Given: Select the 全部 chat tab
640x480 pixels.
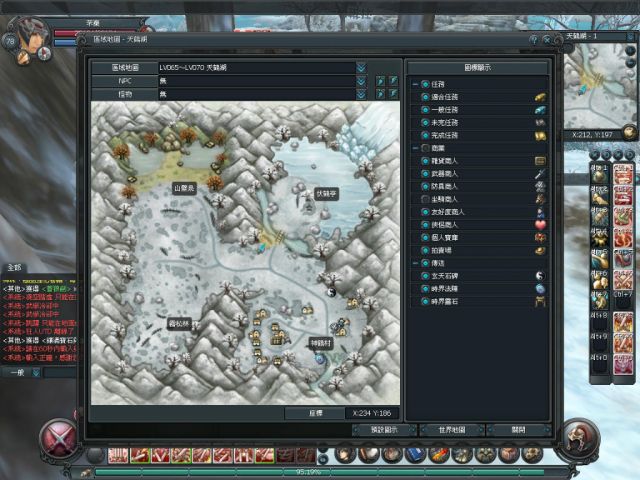Looking at the screenshot, I should [14, 268].
